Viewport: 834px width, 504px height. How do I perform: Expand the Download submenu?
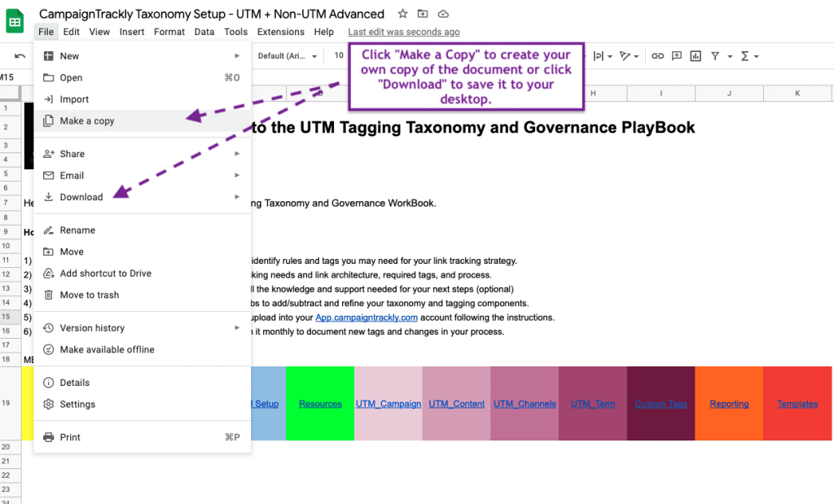237,197
